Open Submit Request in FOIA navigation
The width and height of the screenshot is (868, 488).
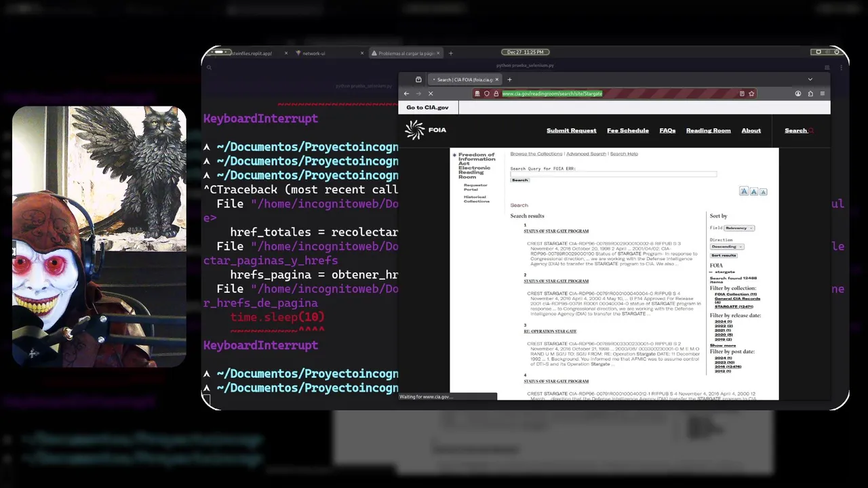(571, 131)
